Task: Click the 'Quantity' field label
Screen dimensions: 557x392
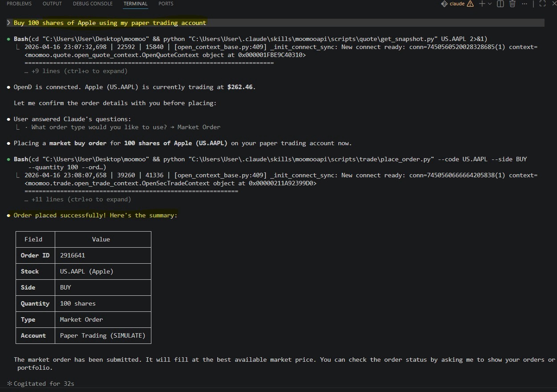Action: (35, 303)
